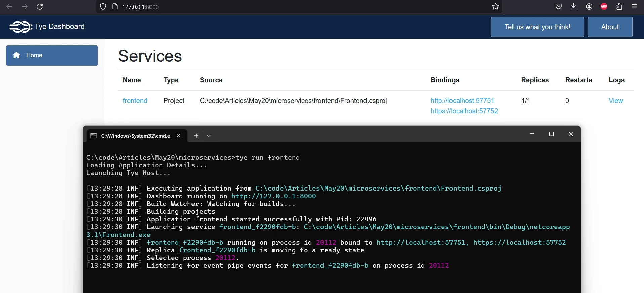Reload the page with refresh icon
This screenshot has height=293, width=644.
click(40, 7)
